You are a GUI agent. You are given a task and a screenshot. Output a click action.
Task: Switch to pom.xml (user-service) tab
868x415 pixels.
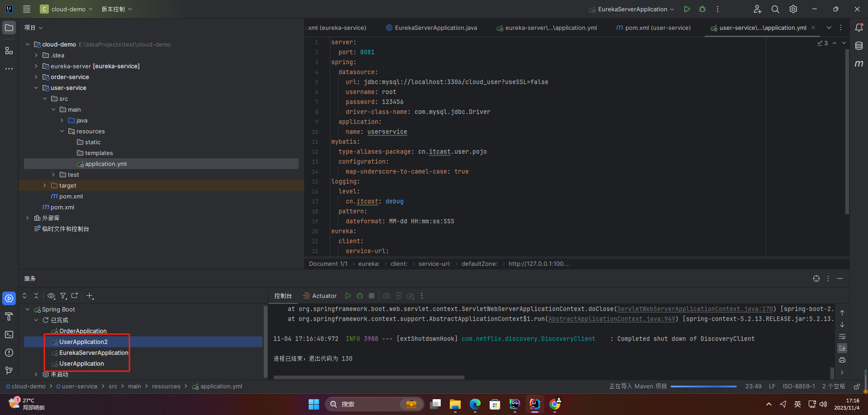coord(653,28)
